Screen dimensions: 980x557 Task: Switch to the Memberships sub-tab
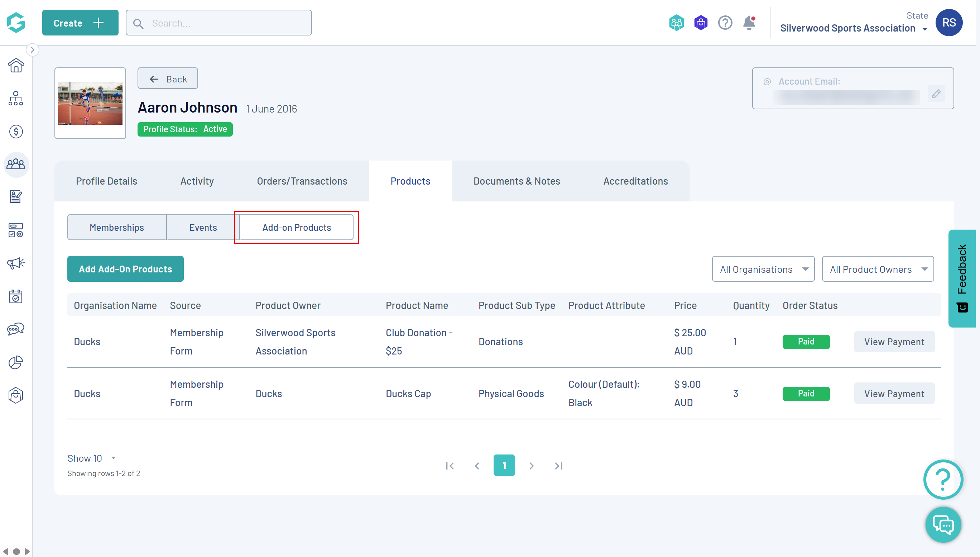click(116, 227)
